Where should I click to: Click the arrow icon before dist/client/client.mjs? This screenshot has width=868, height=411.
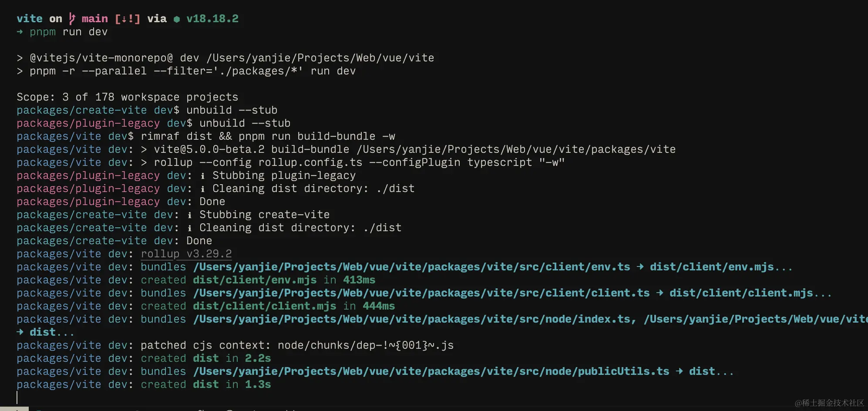click(659, 293)
